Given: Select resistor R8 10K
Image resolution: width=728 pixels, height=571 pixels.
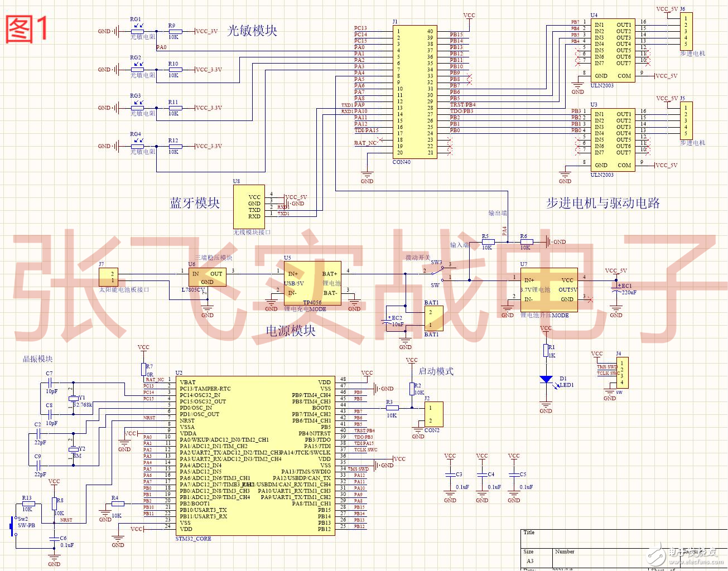Looking at the screenshot, I should tap(54, 504).
